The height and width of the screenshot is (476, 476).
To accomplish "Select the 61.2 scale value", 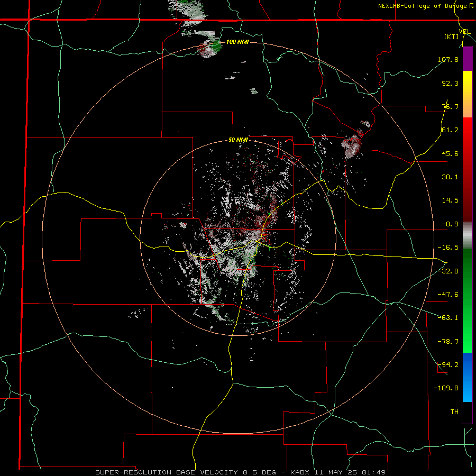I will tap(450, 130).
